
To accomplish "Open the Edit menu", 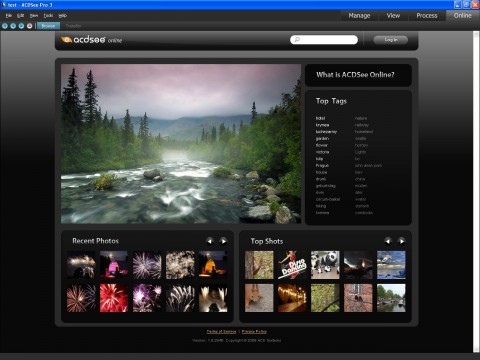I will point(21,15).
